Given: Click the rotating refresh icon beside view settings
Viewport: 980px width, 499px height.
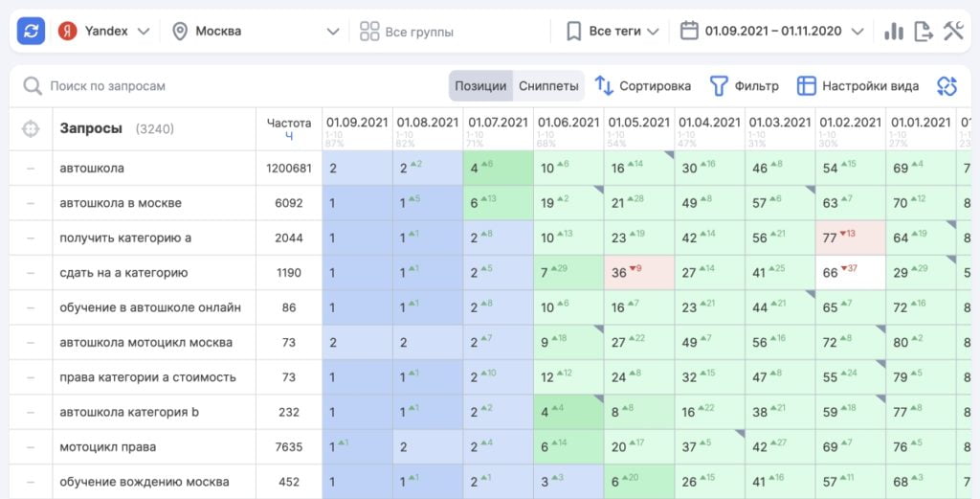Looking at the screenshot, I should 947,86.
